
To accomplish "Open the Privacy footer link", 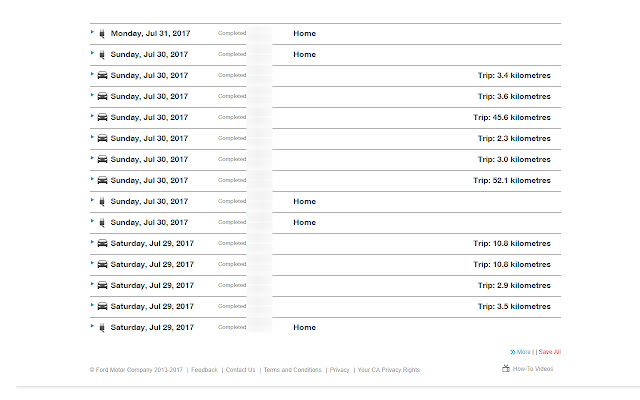I will pyautogui.click(x=340, y=370).
